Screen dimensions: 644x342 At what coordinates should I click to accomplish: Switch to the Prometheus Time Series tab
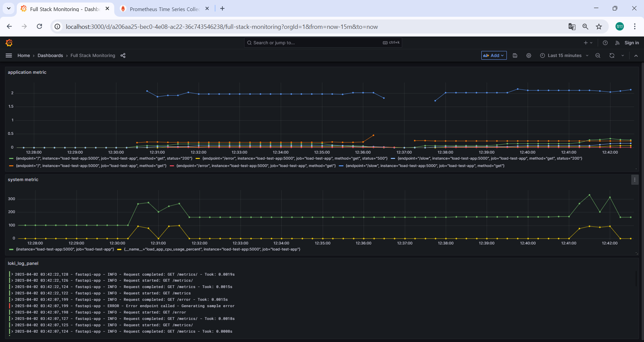pos(164,9)
